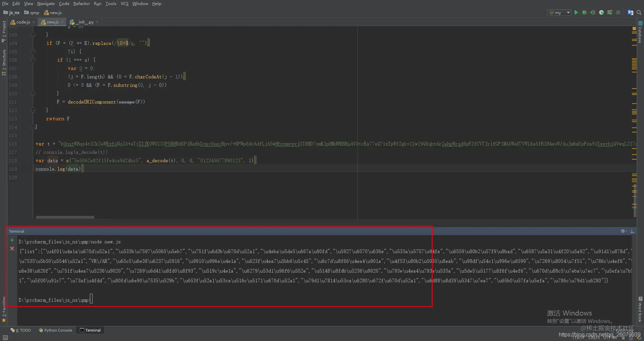Add a new terminal session with plus icon
The width and height of the screenshot is (644, 341).
[x=12, y=240]
